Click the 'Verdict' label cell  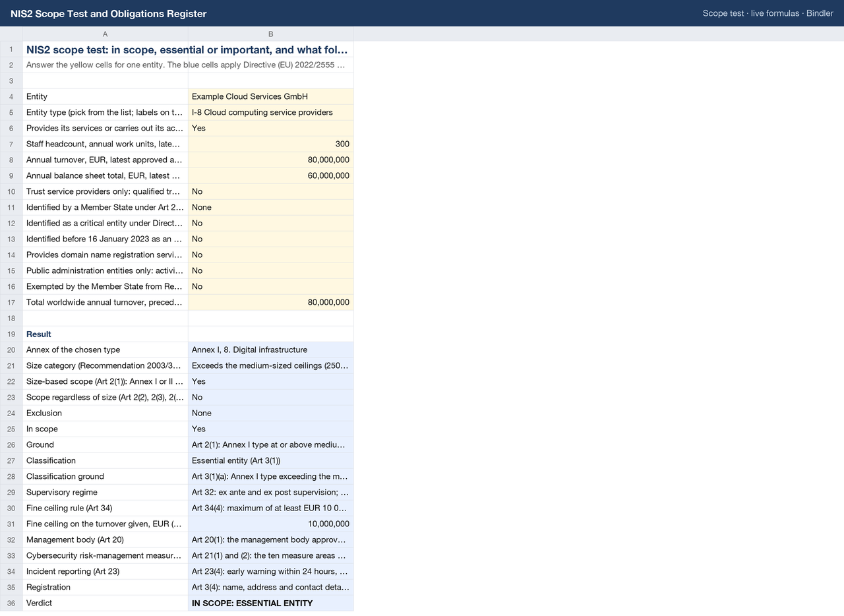pyautogui.click(x=105, y=603)
